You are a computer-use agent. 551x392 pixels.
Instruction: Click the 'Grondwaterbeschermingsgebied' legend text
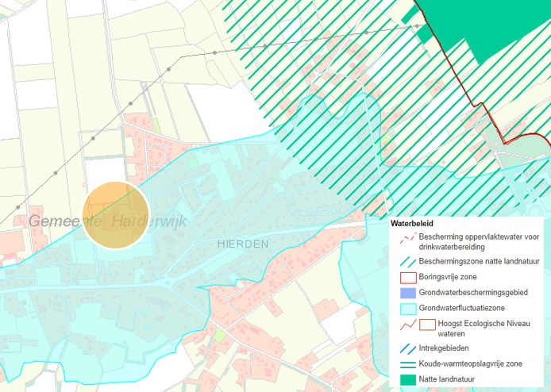click(x=473, y=292)
